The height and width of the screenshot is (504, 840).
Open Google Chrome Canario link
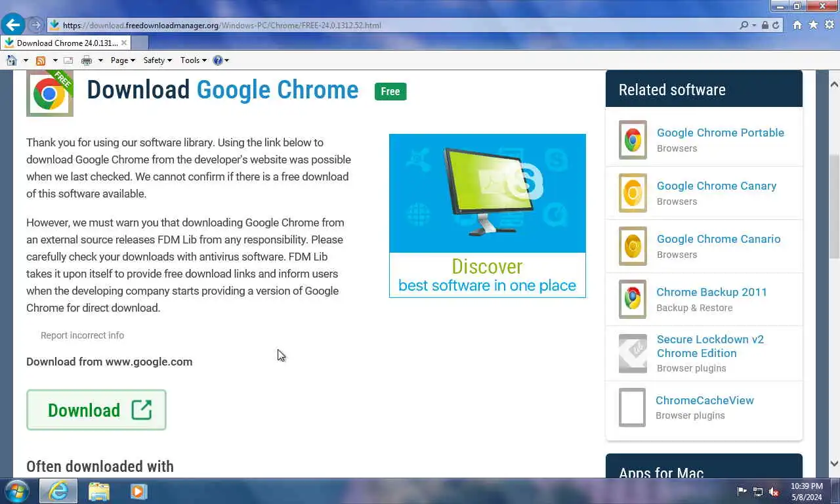pyautogui.click(x=719, y=239)
